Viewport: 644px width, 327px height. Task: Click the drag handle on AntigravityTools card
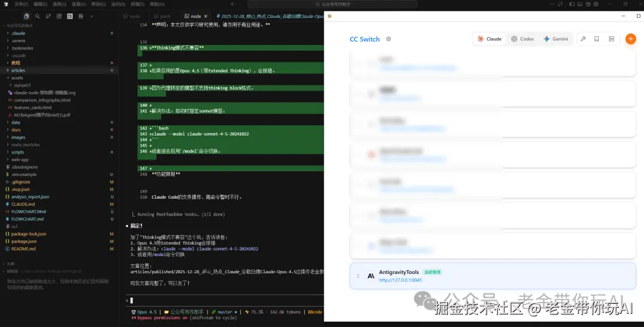click(x=358, y=276)
